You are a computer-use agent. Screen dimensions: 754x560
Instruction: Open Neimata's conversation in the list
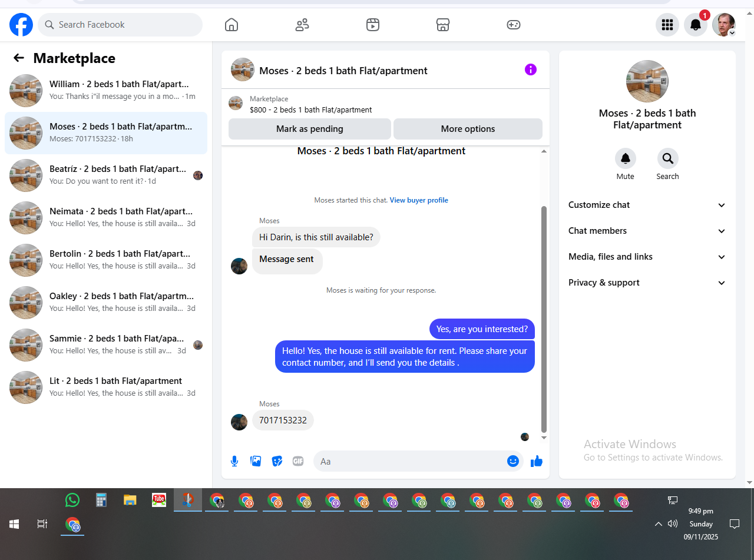click(106, 218)
